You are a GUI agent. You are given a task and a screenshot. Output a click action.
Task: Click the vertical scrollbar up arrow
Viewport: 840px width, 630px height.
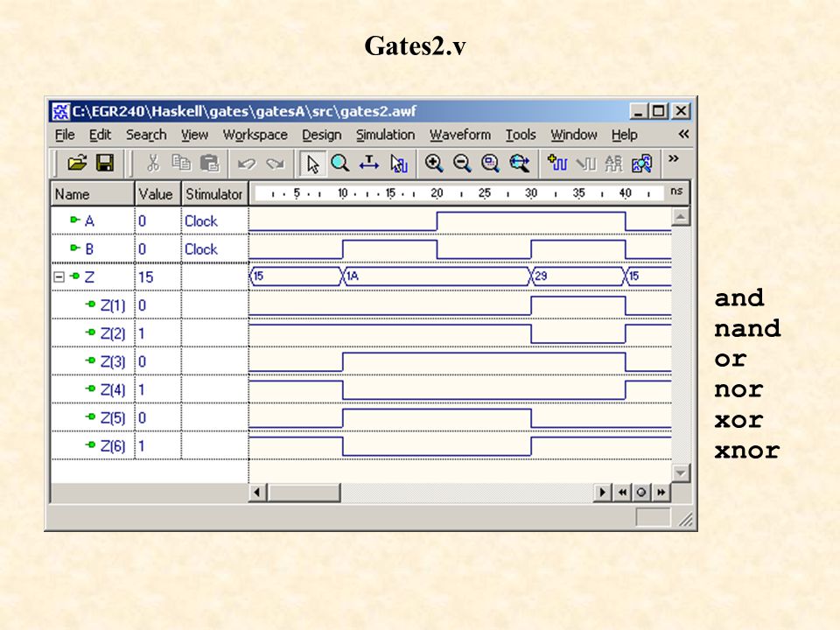(681, 216)
